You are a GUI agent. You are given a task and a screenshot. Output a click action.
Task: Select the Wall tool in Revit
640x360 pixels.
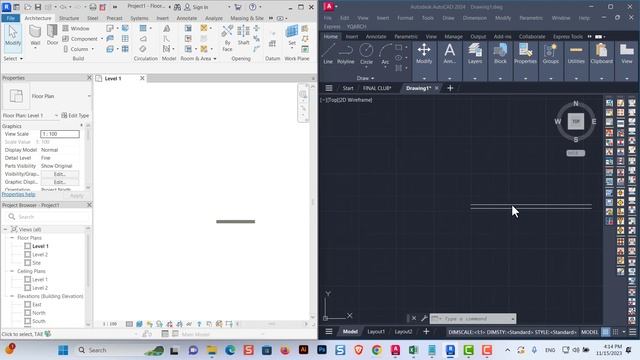[35, 37]
